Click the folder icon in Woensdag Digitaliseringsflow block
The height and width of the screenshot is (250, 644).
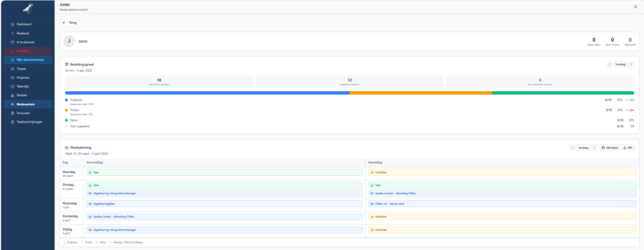90,203
